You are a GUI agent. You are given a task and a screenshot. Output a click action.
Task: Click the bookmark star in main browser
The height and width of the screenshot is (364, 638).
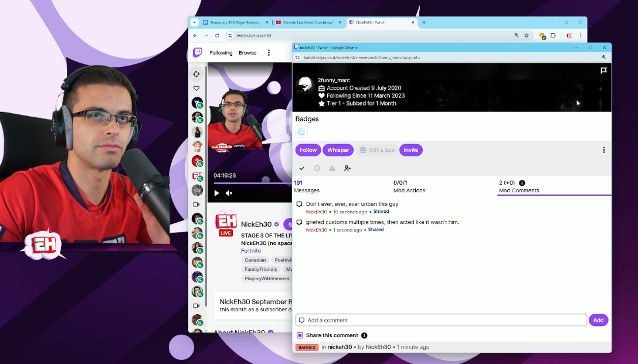coord(527,35)
